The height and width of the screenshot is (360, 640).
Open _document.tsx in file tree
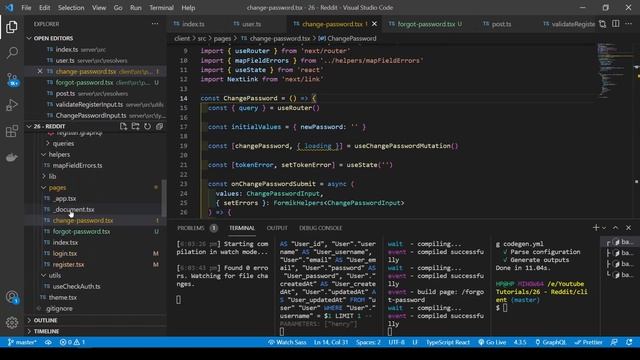(73, 209)
